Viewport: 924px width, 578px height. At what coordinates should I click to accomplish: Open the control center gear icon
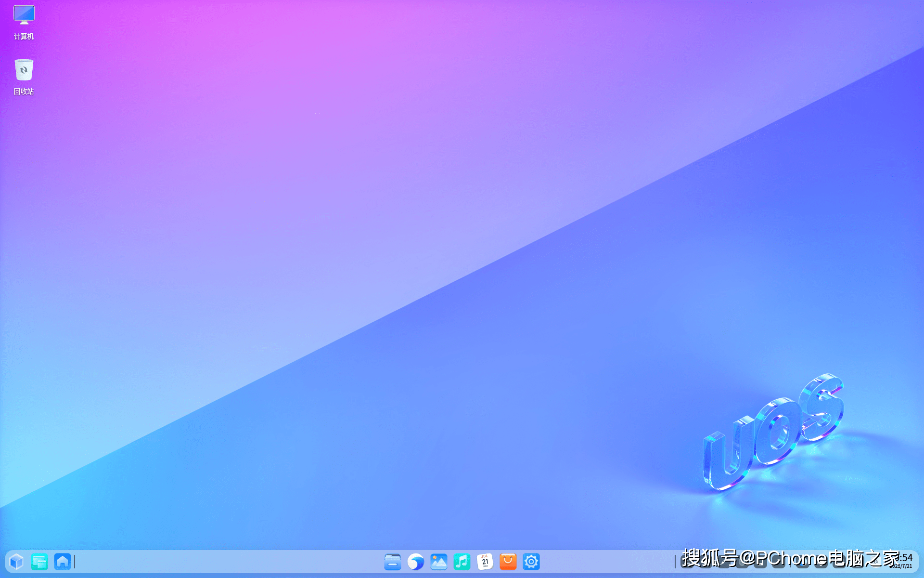coord(531,562)
